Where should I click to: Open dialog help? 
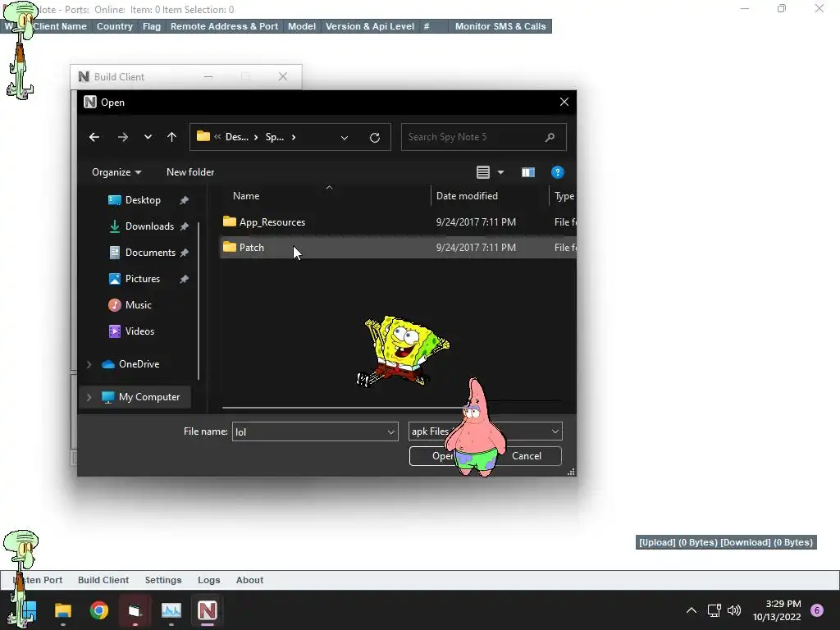click(x=557, y=172)
